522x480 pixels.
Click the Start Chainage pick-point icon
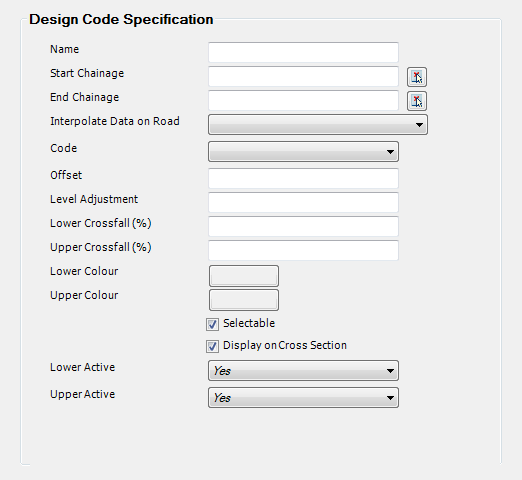pyautogui.click(x=417, y=77)
